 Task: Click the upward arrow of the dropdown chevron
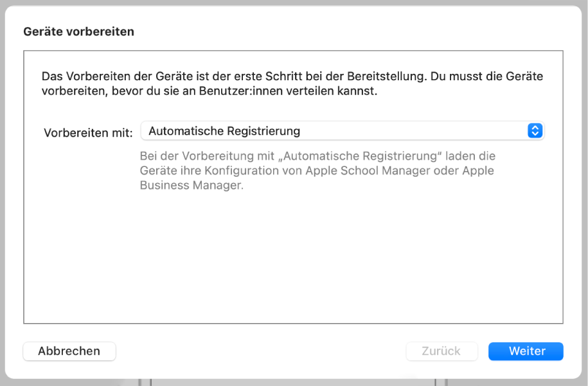535,127
